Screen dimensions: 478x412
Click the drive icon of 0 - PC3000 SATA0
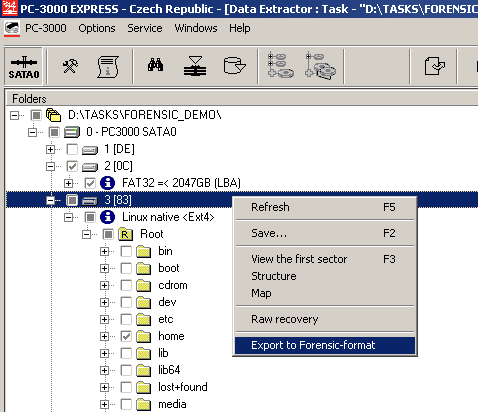tap(72, 132)
